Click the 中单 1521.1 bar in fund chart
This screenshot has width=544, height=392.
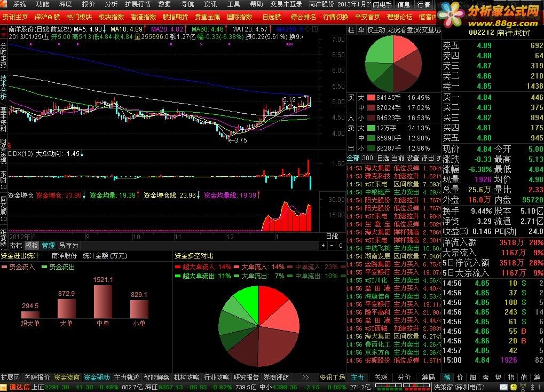click(x=103, y=302)
